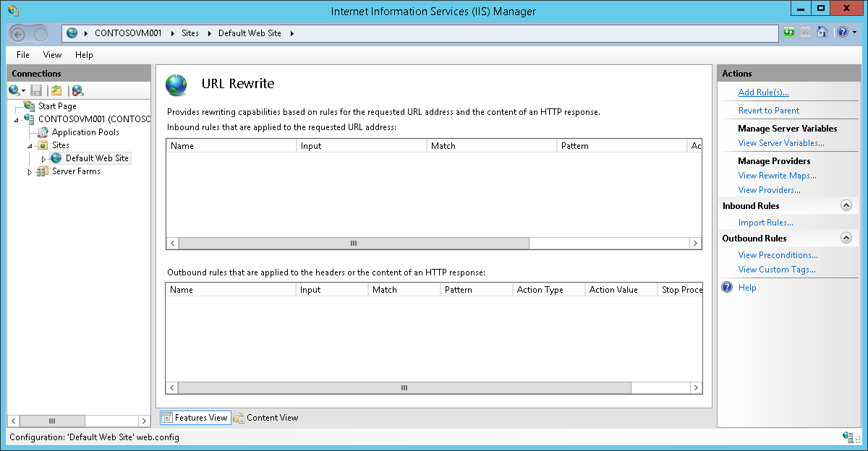
Task: Sort outbound rules by Action Type column
Action: click(x=548, y=290)
